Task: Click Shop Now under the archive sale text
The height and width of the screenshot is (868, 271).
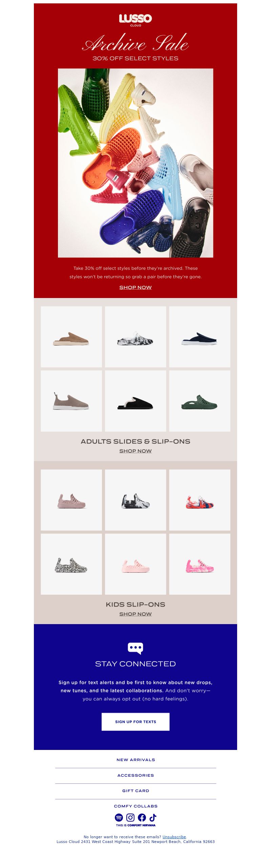Action: click(135, 287)
